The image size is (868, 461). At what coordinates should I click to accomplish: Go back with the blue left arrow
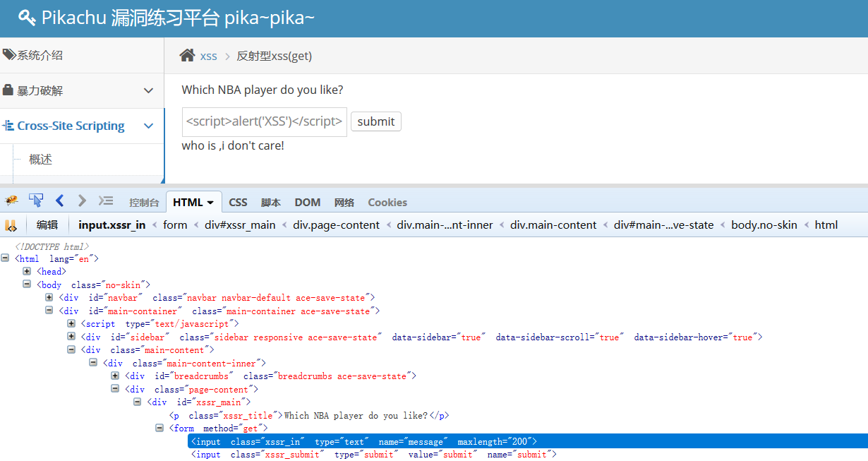tap(60, 200)
